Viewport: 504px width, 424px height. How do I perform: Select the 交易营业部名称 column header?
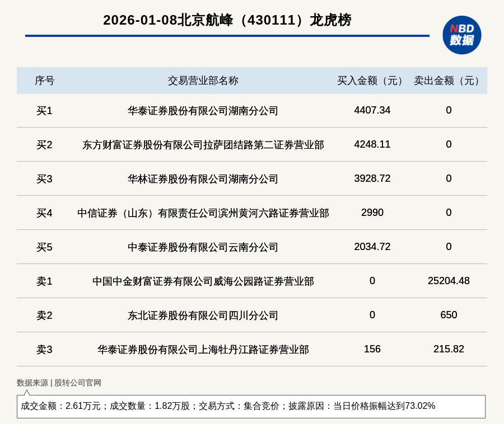tap(203, 81)
